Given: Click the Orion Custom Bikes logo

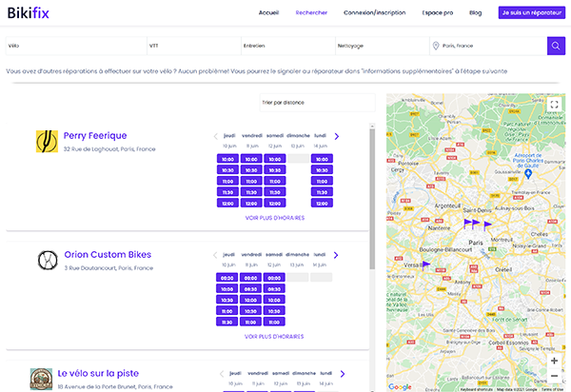Looking at the screenshot, I should click(47, 260).
